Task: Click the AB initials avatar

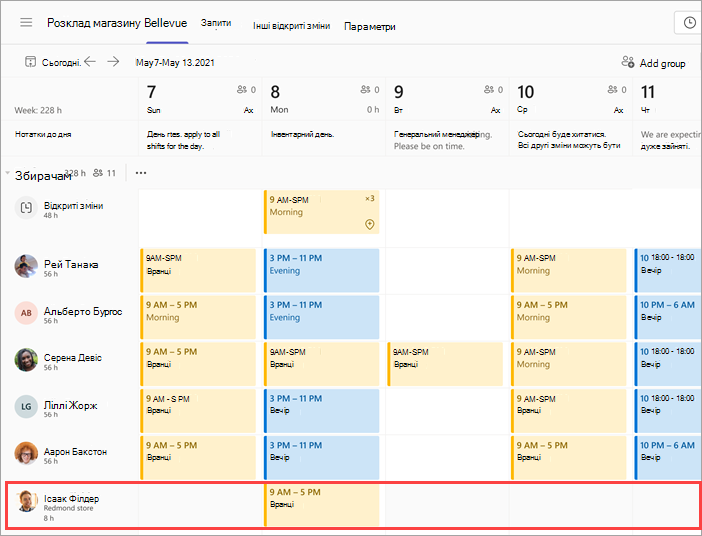Action: [26, 313]
